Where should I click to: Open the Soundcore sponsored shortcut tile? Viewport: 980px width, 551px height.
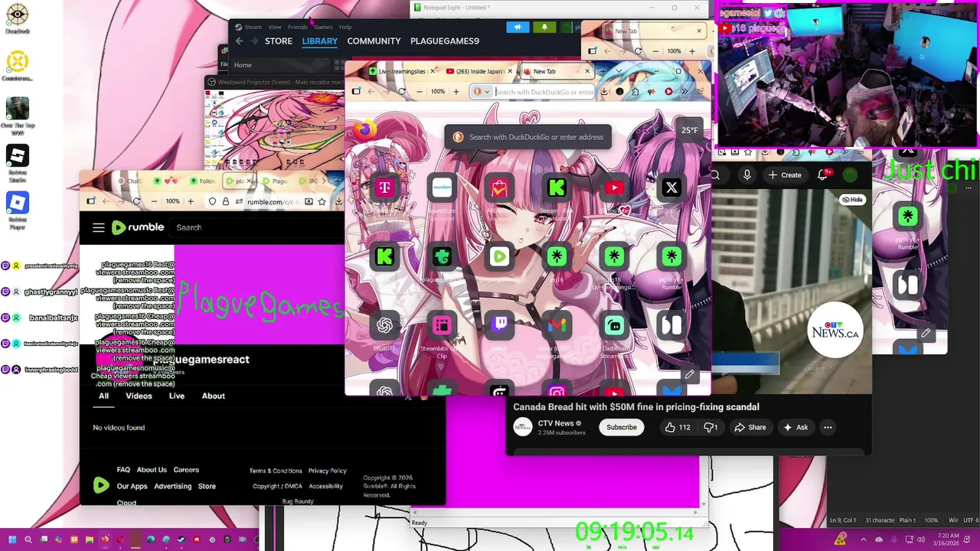[x=442, y=187]
